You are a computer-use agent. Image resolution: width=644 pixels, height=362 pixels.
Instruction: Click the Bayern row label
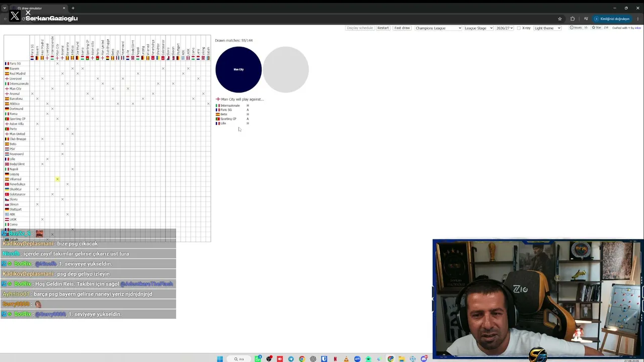pos(14,68)
